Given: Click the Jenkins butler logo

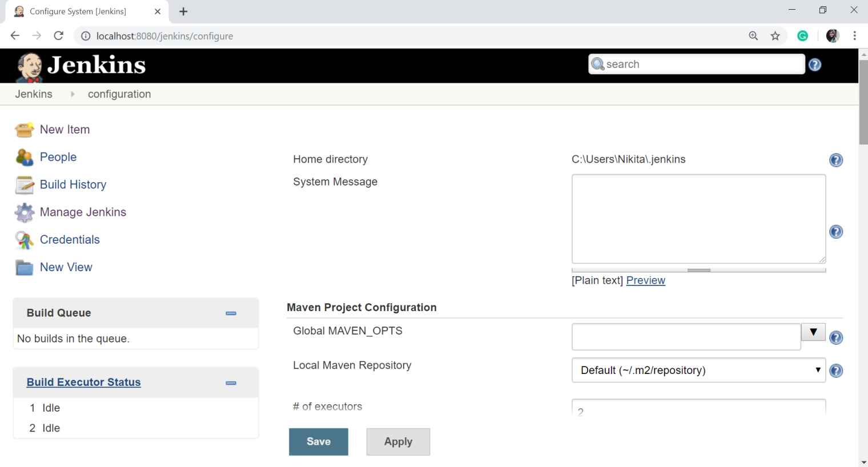Looking at the screenshot, I should point(29,67).
